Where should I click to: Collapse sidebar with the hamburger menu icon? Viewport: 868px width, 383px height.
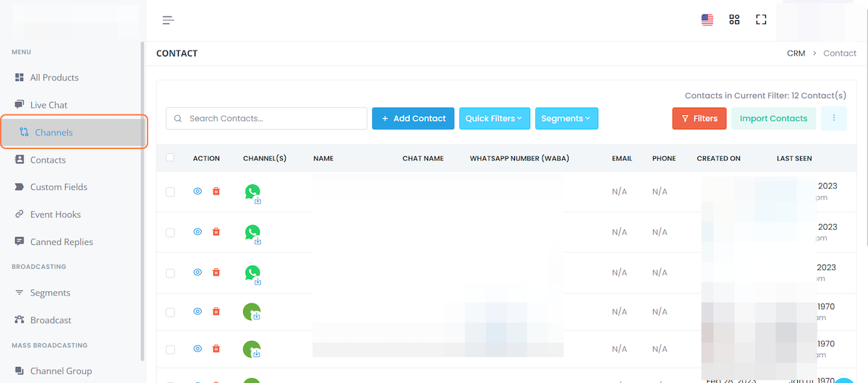point(169,20)
